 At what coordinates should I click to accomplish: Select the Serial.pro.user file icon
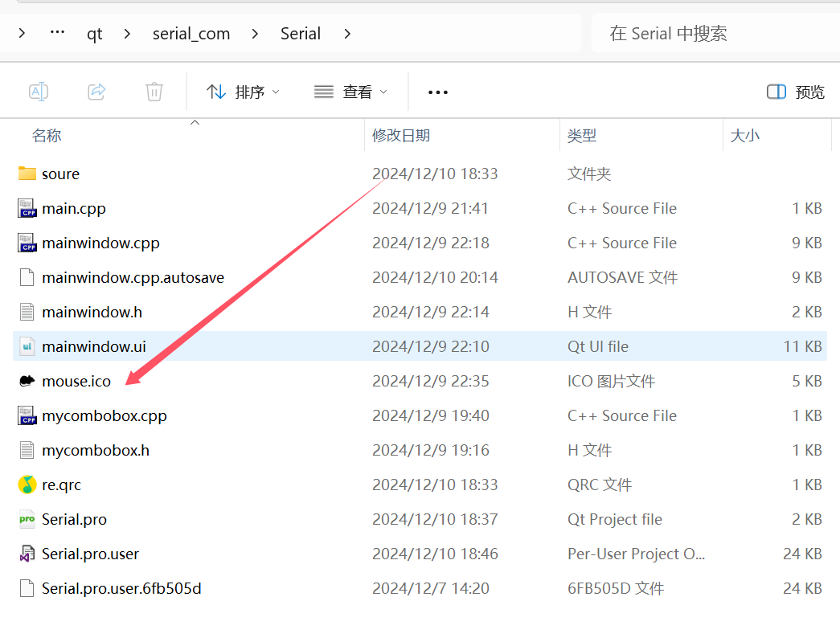pyautogui.click(x=27, y=554)
